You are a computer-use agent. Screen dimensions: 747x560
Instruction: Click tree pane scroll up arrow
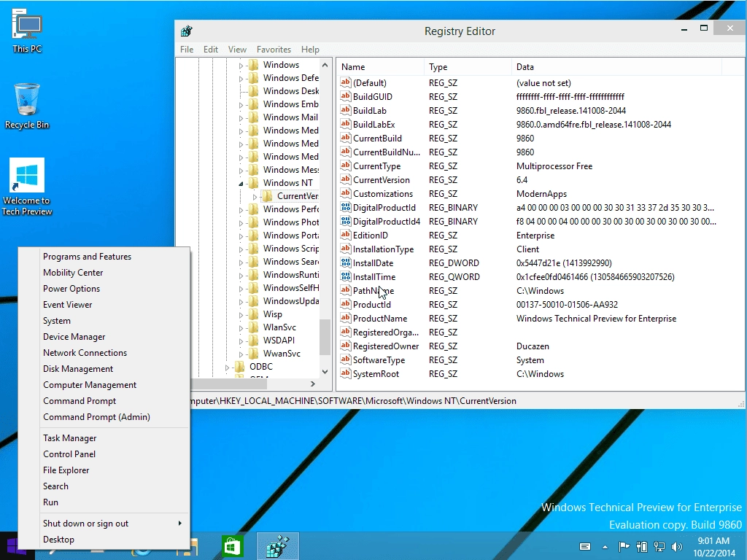pos(325,65)
